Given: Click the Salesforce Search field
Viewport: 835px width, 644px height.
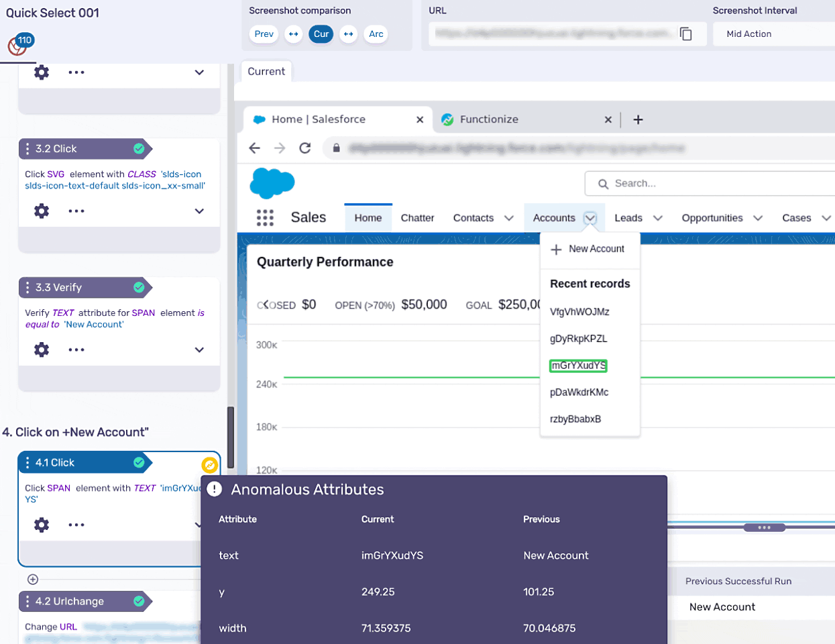Looking at the screenshot, I should [x=711, y=183].
